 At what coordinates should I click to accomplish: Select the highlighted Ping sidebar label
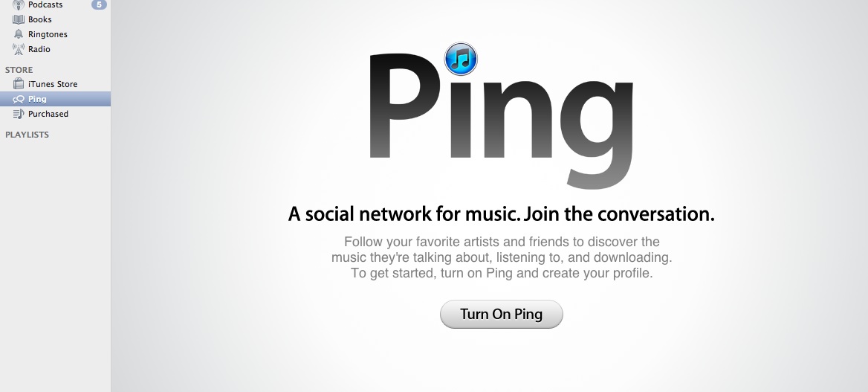click(x=37, y=99)
